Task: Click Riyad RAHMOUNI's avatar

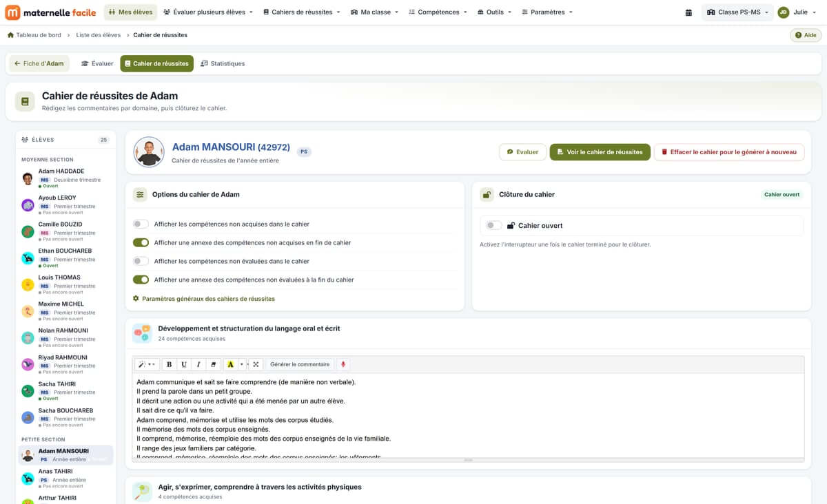Action: pos(28,364)
